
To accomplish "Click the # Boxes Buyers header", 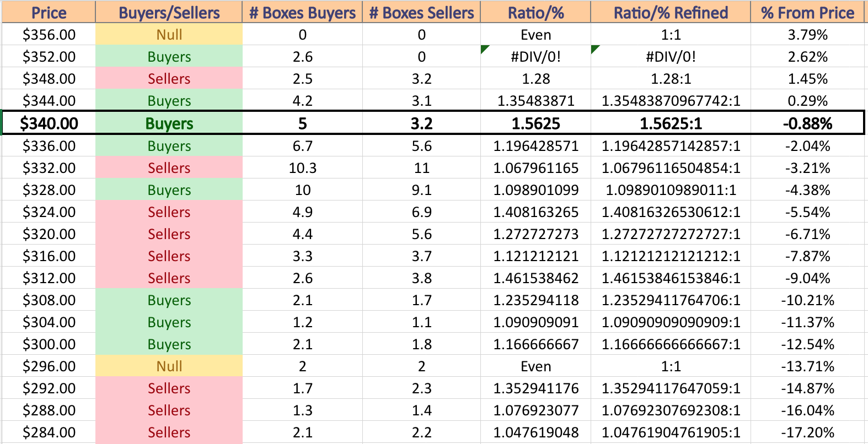I will pos(302,12).
